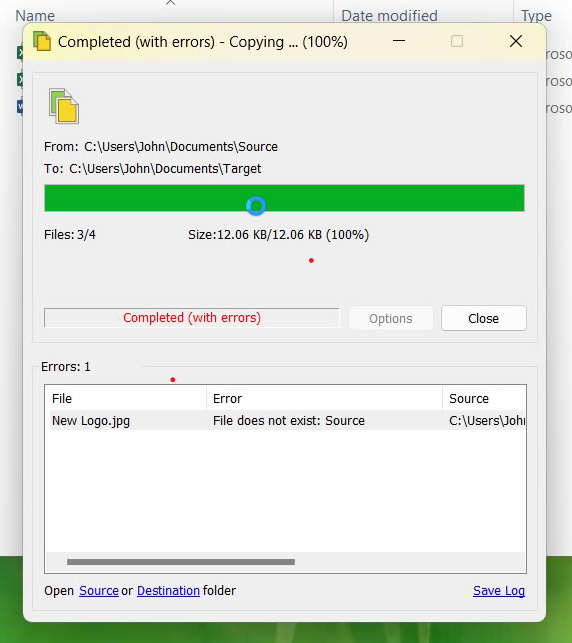The height and width of the screenshot is (643, 572).
Task: Click the green copy progress bar
Action: 284,198
